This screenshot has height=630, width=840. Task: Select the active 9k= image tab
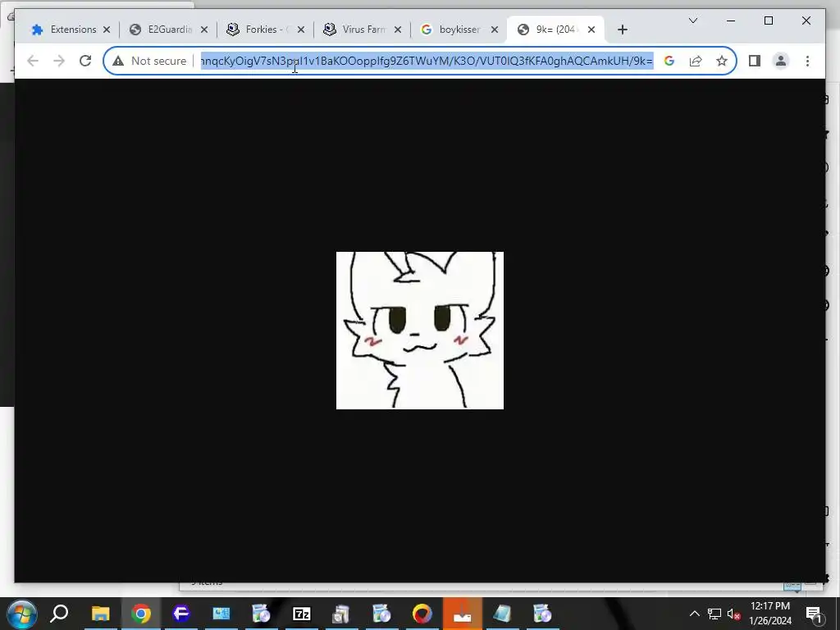555,30
